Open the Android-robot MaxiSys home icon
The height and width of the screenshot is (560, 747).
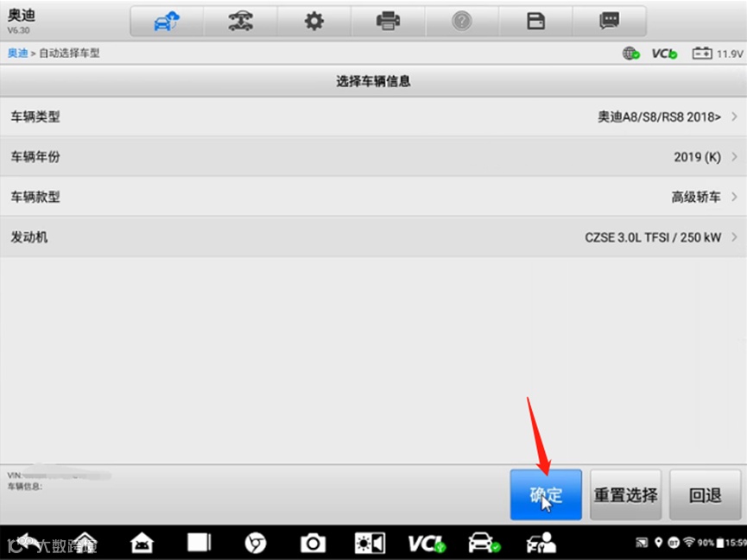point(142,543)
